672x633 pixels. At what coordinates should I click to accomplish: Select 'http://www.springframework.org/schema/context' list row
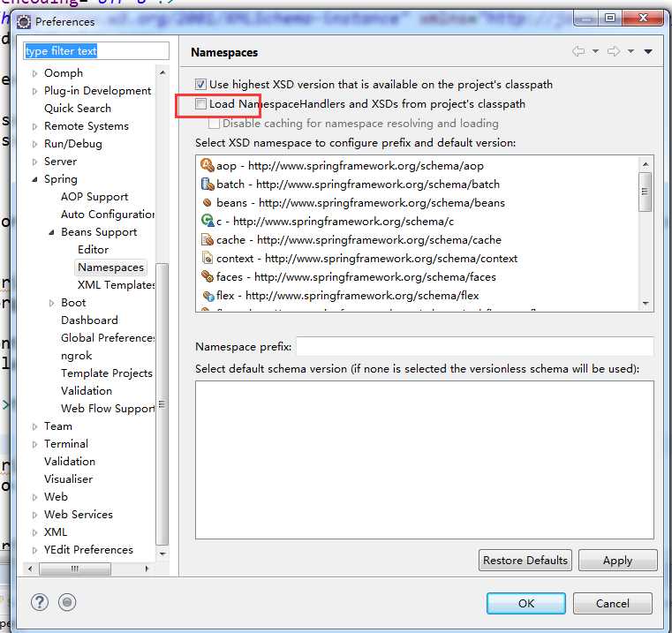(x=419, y=258)
